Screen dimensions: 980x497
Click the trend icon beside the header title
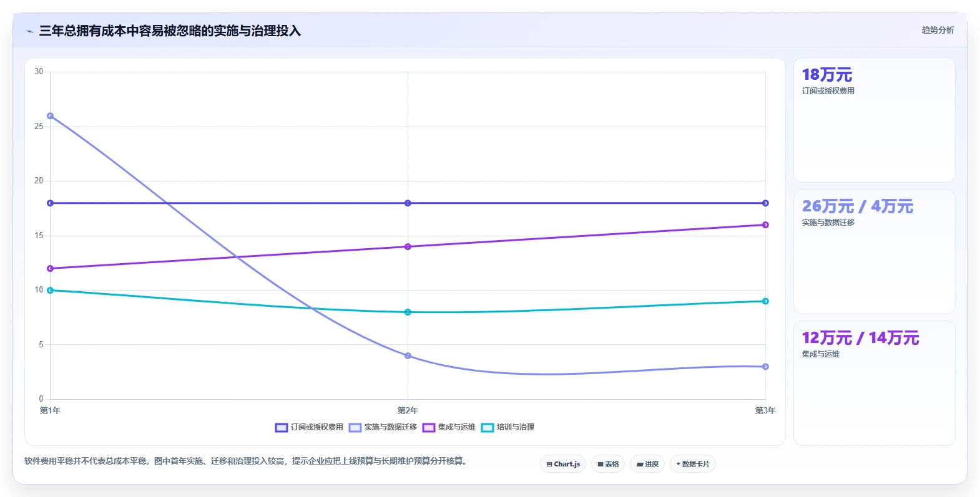point(29,31)
